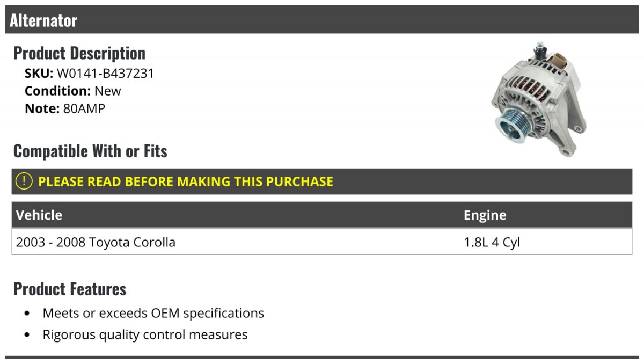
Task: Click the Condition label text
Action: 58,91
